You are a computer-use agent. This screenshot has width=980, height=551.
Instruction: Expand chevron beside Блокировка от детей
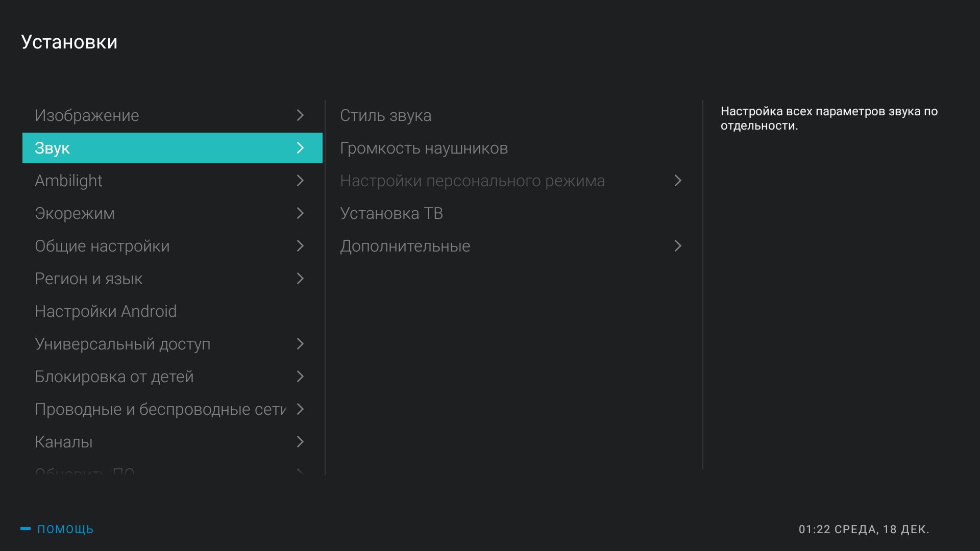(x=300, y=377)
